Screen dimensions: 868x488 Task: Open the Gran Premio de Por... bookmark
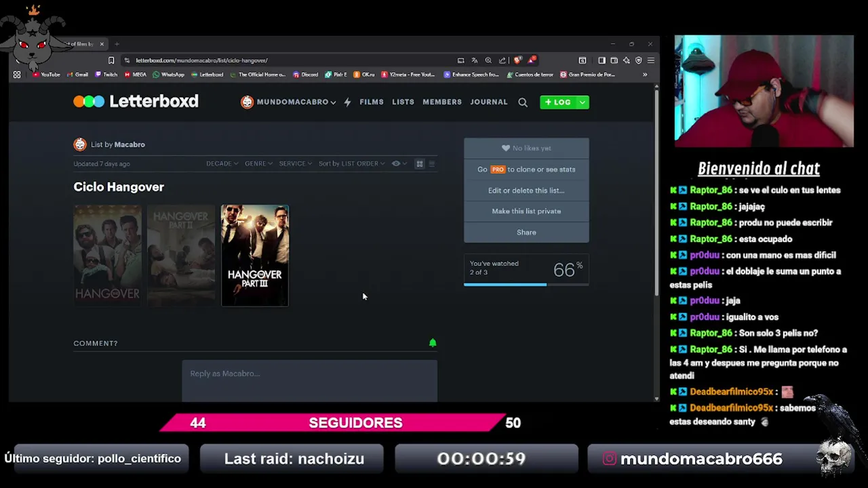(x=588, y=75)
